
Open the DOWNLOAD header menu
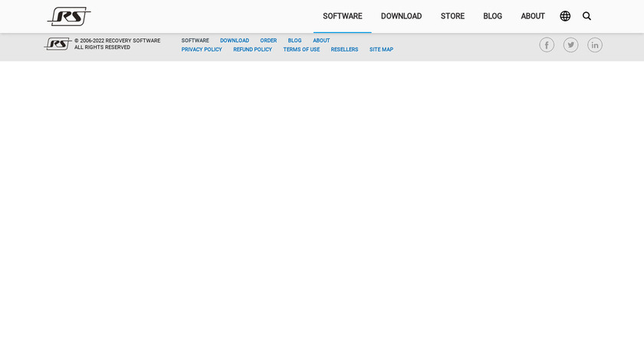[x=401, y=16]
